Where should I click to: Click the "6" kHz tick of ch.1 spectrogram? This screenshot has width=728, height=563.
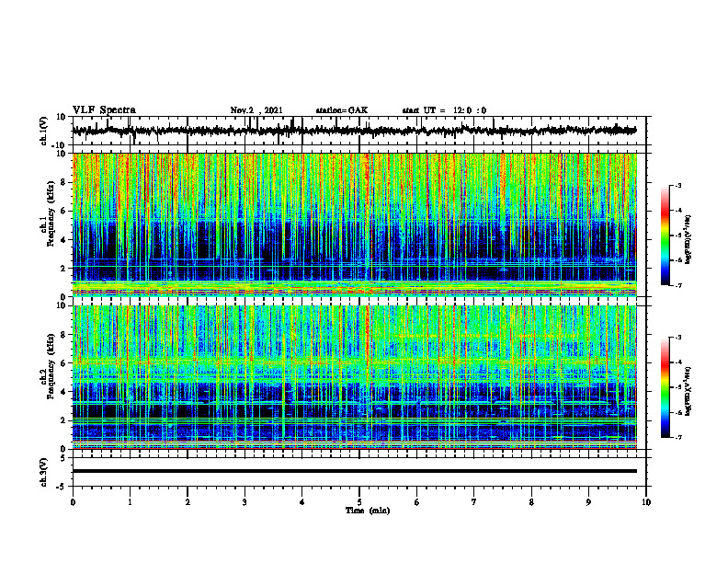pos(64,212)
